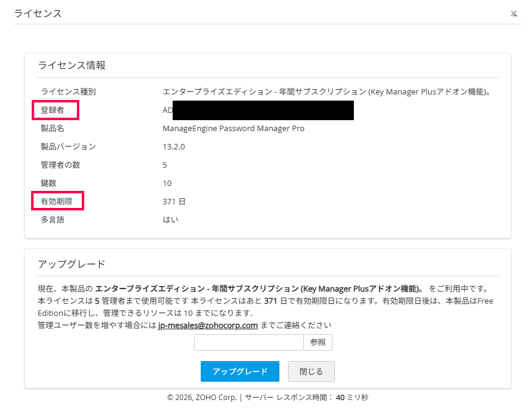Click the 鍵数 row label

(x=49, y=183)
